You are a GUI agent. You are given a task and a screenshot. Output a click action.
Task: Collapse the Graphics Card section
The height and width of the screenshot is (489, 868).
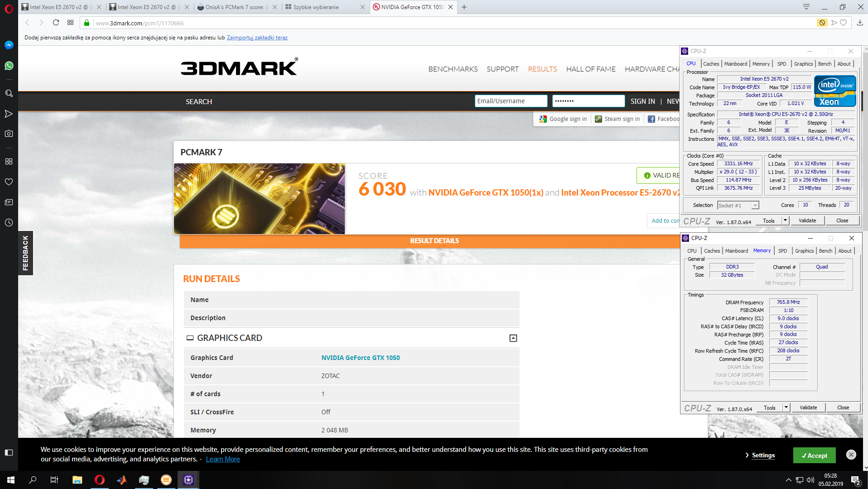[513, 338]
